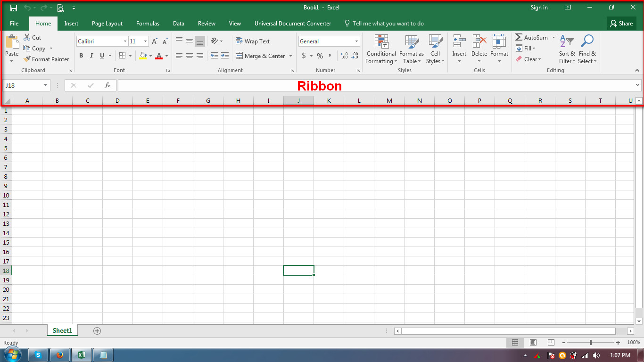This screenshot has height=362, width=644.
Task: Decrease decimal places
Action: tap(355, 56)
